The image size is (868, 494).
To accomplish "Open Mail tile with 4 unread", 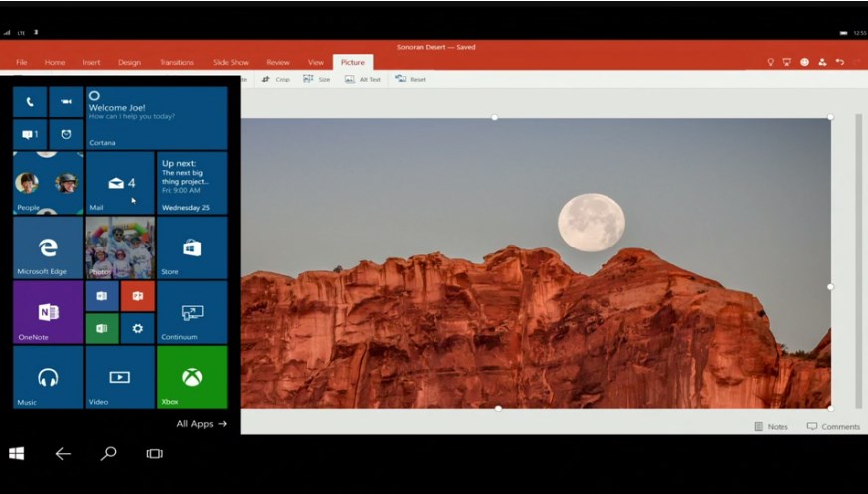I will coord(120,183).
